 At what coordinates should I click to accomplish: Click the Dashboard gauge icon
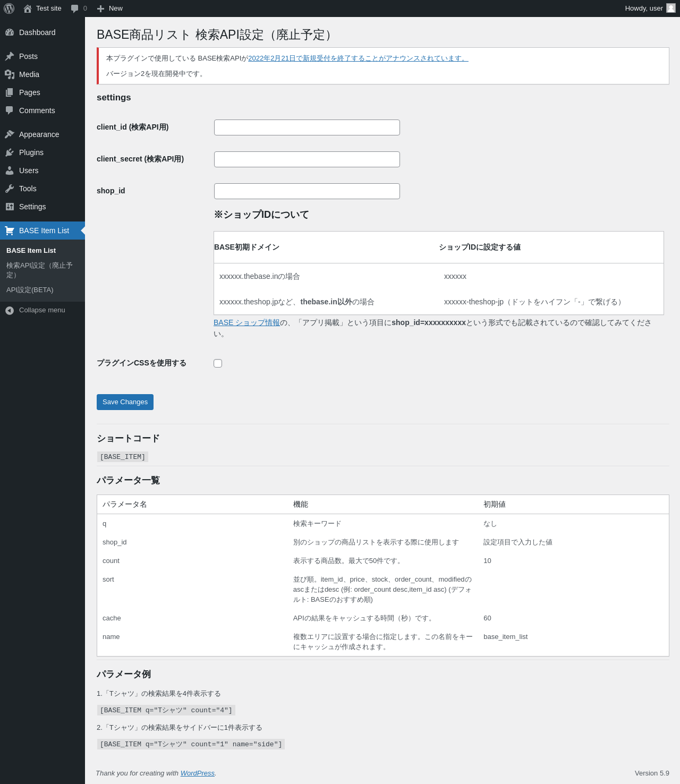[10, 32]
